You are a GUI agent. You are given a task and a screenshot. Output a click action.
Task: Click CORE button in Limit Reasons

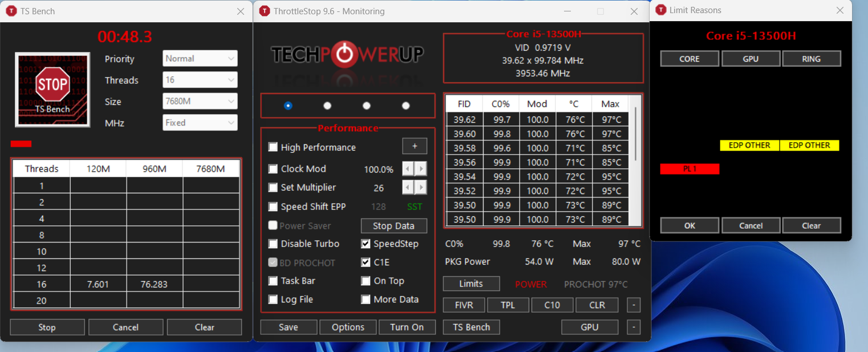[689, 59]
